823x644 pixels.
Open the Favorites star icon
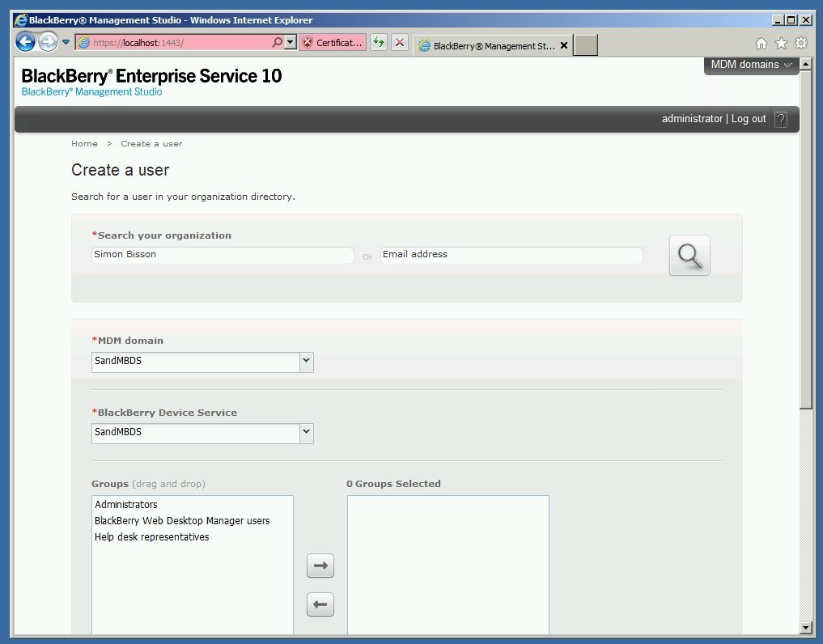[x=781, y=44]
